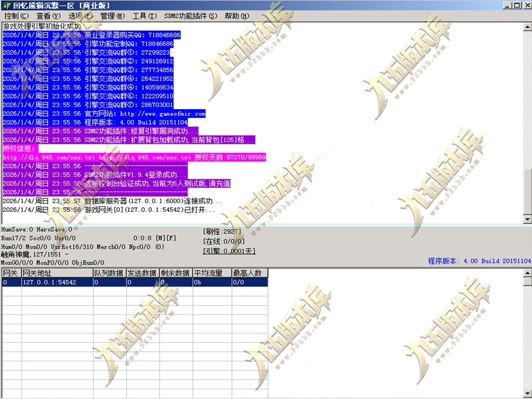Click the 引擎交流QQ群① 27299223 line
This screenshot has width=532, height=399.
[x=86, y=52]
